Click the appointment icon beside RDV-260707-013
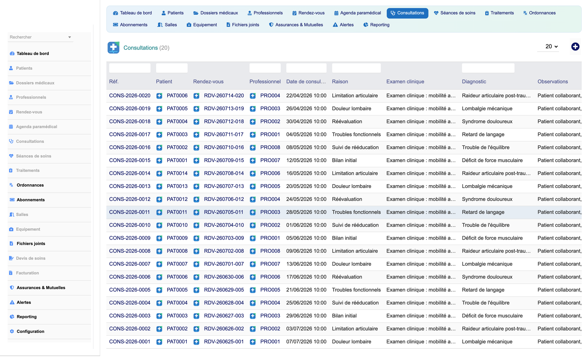Image resolution: width=588 pixels, height=364 pixels. pyautogui.click(x=196, y=187)
